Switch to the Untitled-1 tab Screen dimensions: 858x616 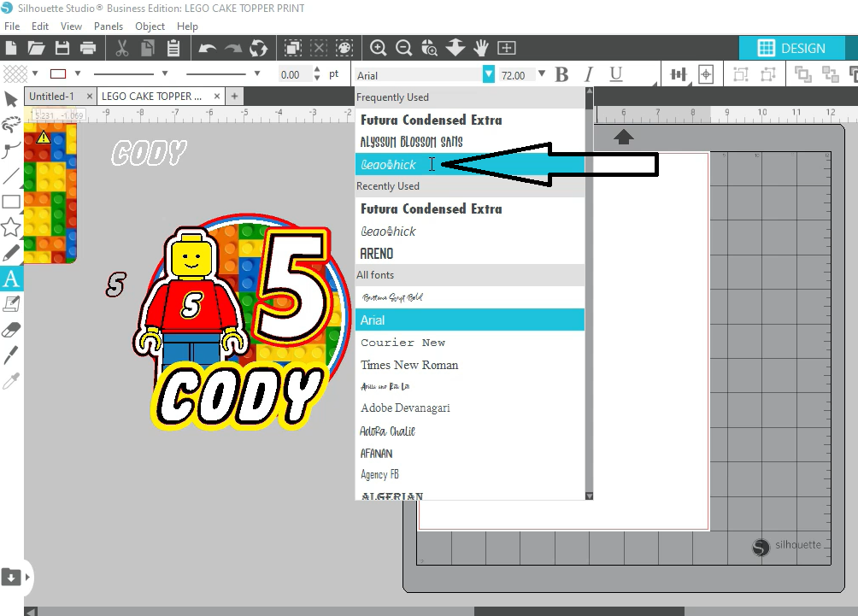pos(52,97)
